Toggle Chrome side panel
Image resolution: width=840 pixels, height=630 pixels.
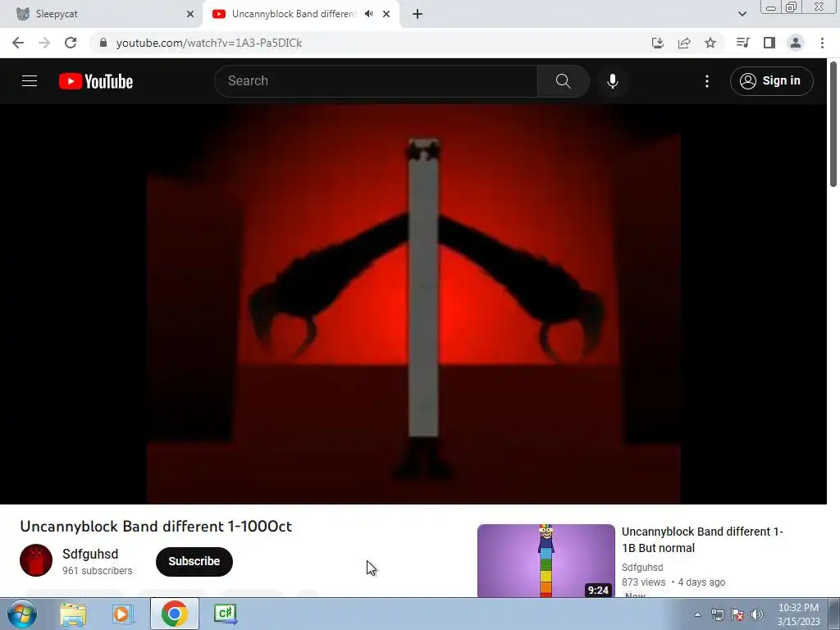tap(769, 43)
